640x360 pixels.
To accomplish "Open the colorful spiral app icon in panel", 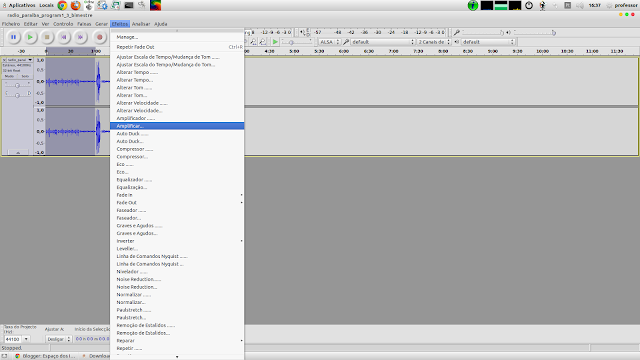I will coord(156,5).
